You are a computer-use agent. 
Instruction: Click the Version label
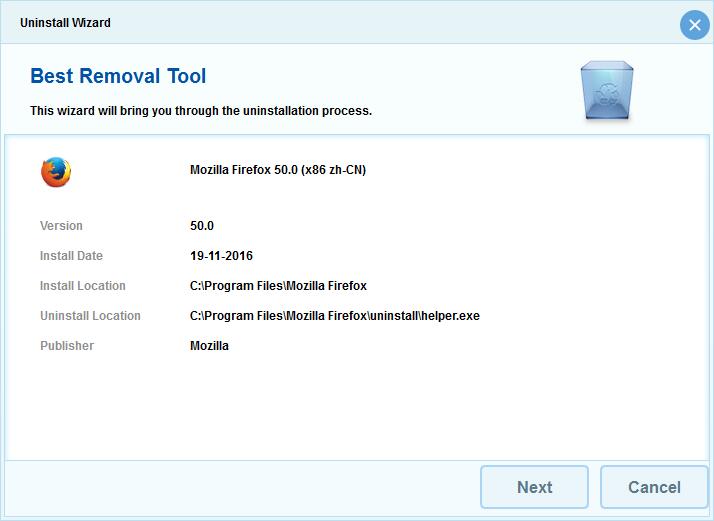click(61, 225)
